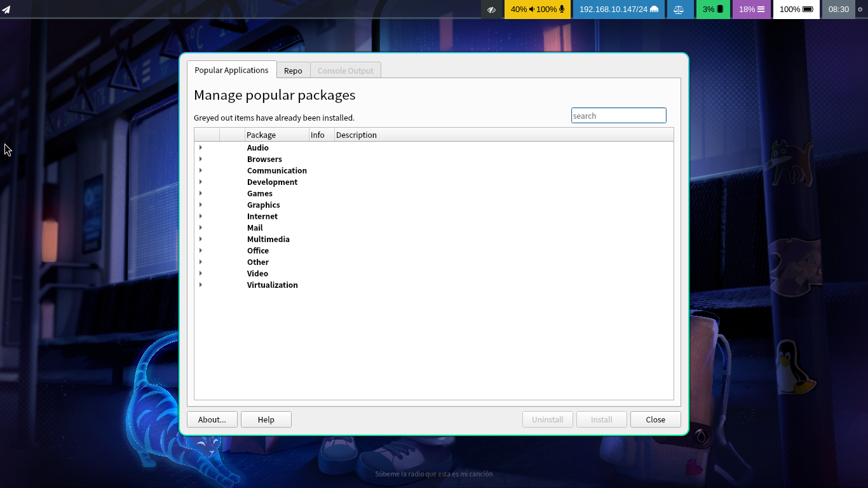The width and height of the screenshot is (868, 488).
Task: Expand the Mail category arrow
Action: [x=201, y=227]
